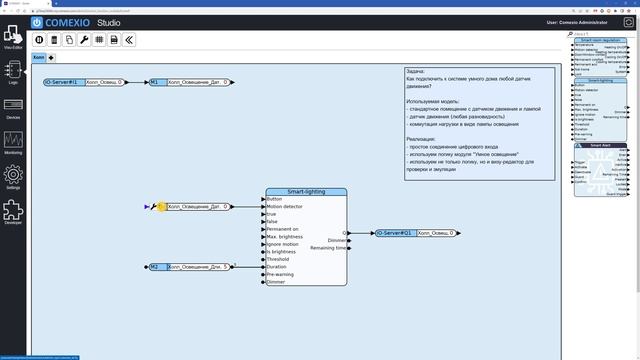Toggle the grid toolbar button

click(x=99, y=40)
